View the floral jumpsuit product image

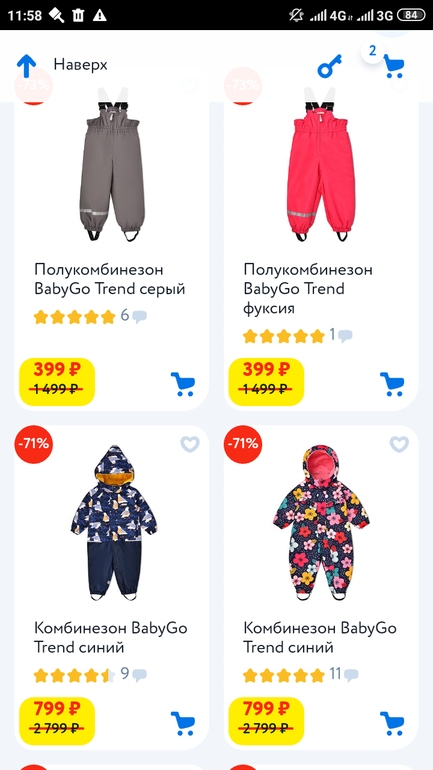click(x=321, y=522)
